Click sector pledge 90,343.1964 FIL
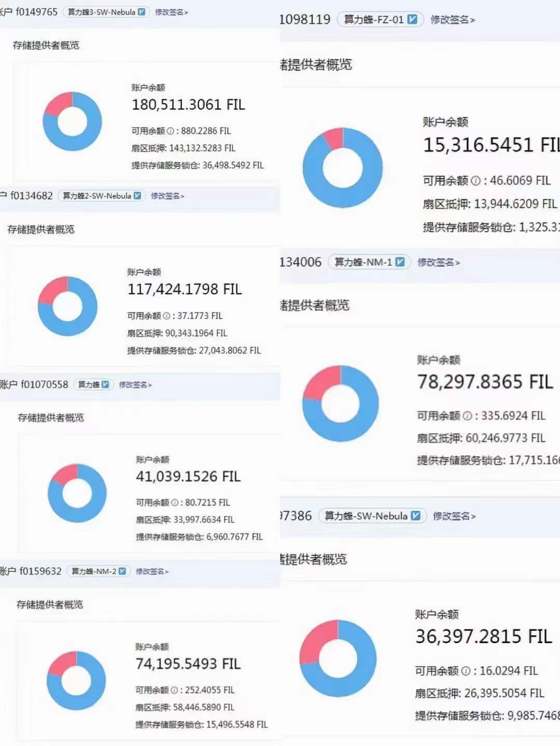 click(x=196, y=333)
